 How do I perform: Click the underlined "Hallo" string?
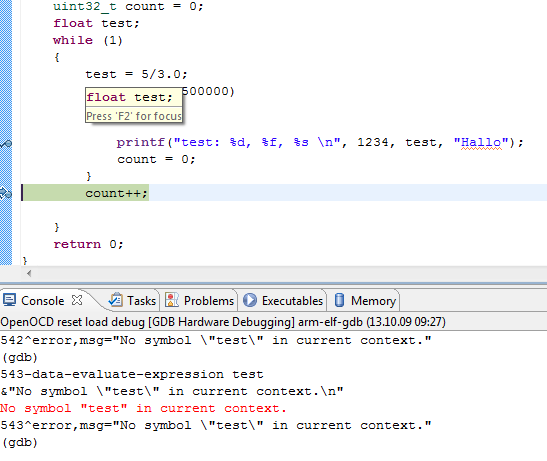tap(481, 142)
